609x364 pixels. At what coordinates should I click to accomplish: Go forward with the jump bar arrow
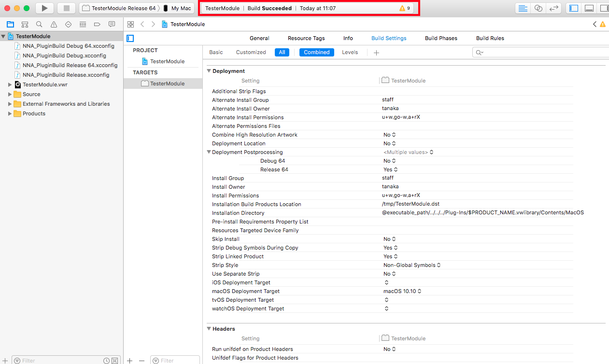[x=153, y=24]
